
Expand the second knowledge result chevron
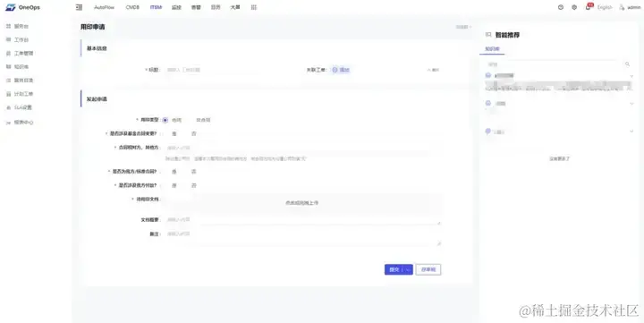click(631, 104)
